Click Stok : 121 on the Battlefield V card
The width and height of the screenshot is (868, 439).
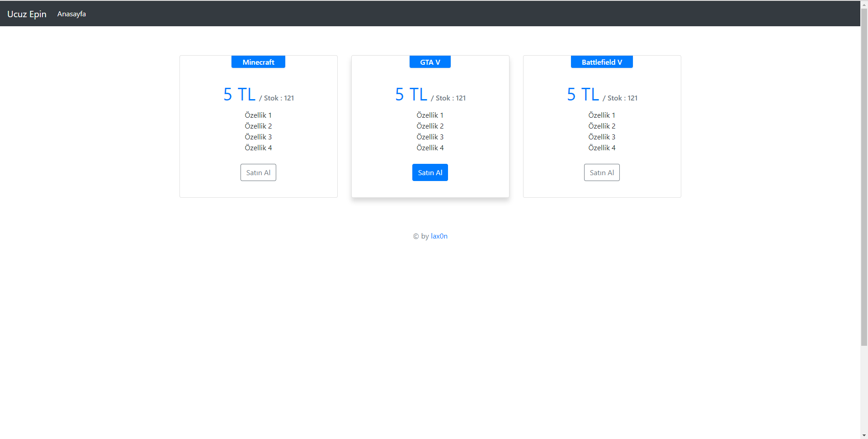pyautogui.click(x=623, y=98)
